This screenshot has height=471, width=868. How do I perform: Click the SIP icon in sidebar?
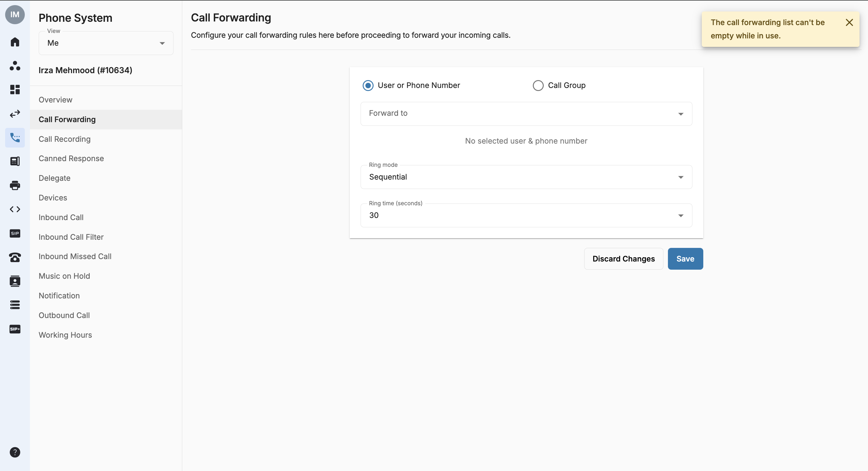15,233
